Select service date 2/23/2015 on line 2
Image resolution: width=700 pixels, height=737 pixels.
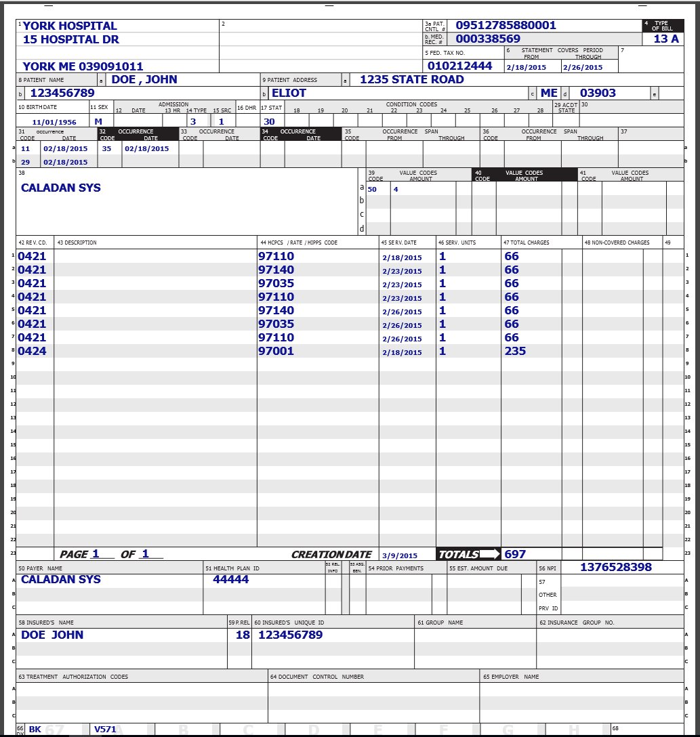pos(402,272)
